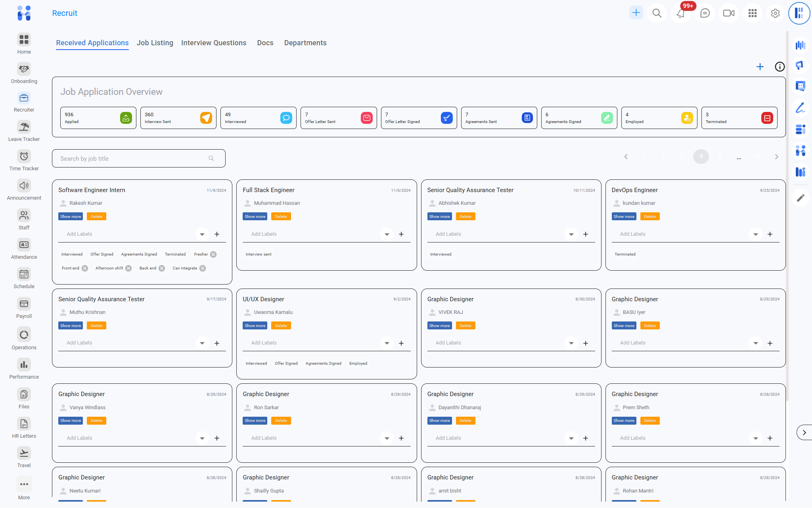The width and height of the screenshot is (812, 508).
Task: Open the Leave Tracker sidebar icon
Action: point(24,127)
